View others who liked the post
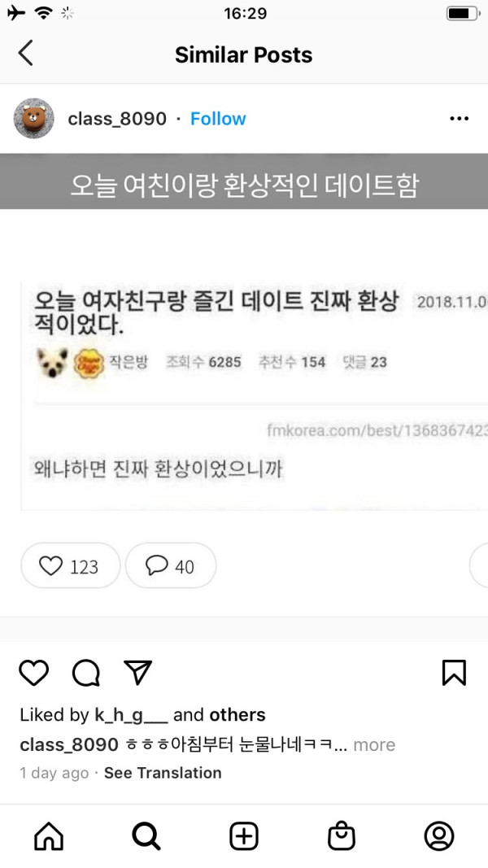Screen dimensions: 488x868 click(x=237, y=715)
